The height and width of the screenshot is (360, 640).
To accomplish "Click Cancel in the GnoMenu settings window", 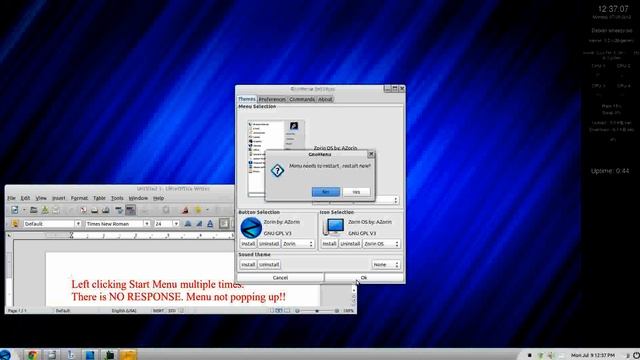I will (x=280, y=278).
